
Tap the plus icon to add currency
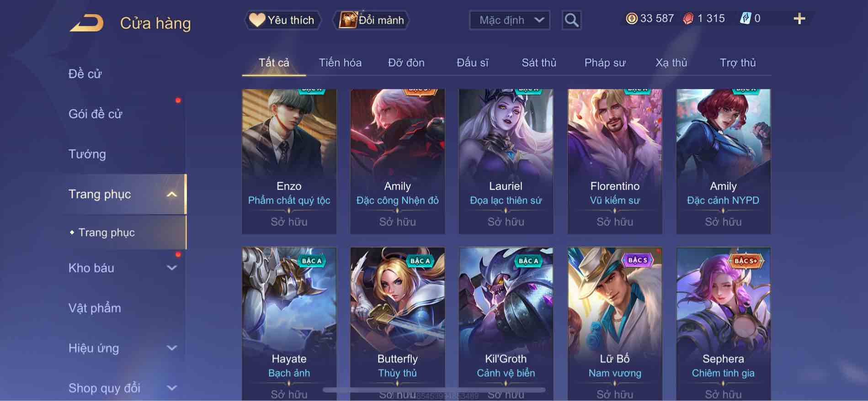[799, 19]
